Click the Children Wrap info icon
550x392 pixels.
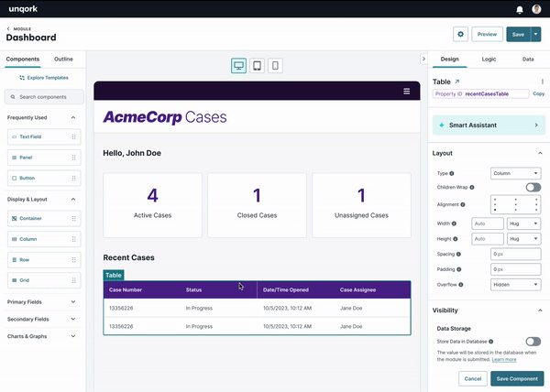[x=472, y=188]
